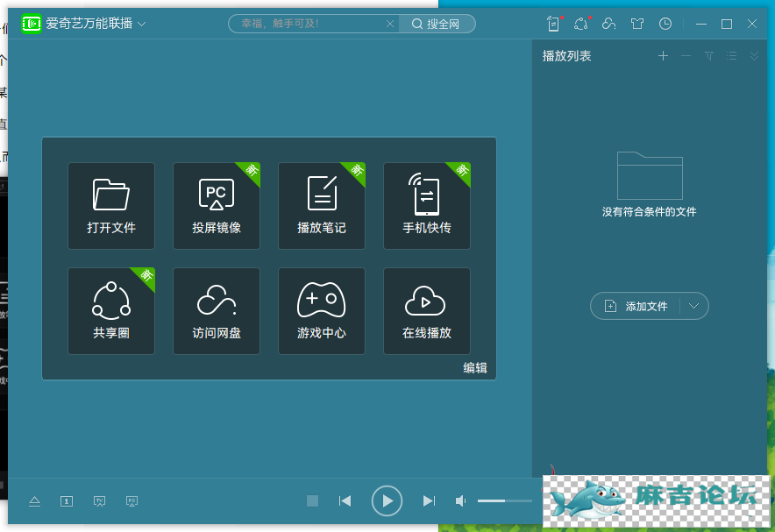Click the cloud drive icon in title bar

[x=609, y=24]
